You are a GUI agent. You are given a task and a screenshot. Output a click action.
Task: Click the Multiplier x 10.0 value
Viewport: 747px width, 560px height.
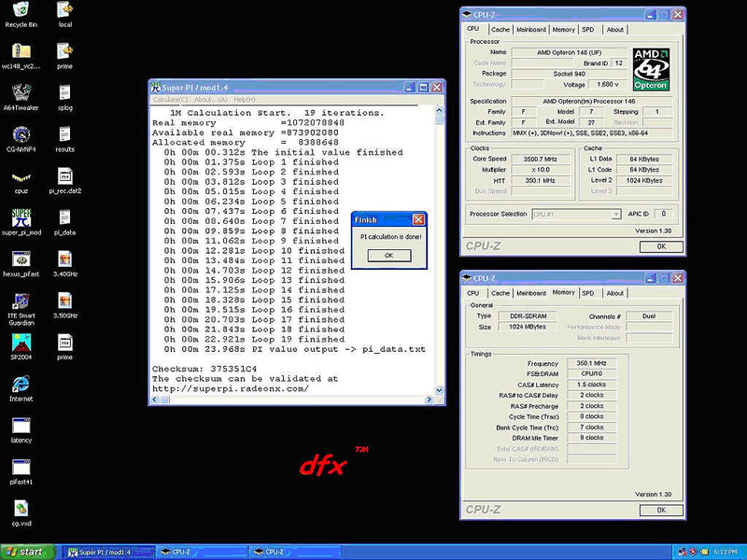(540, 170)
